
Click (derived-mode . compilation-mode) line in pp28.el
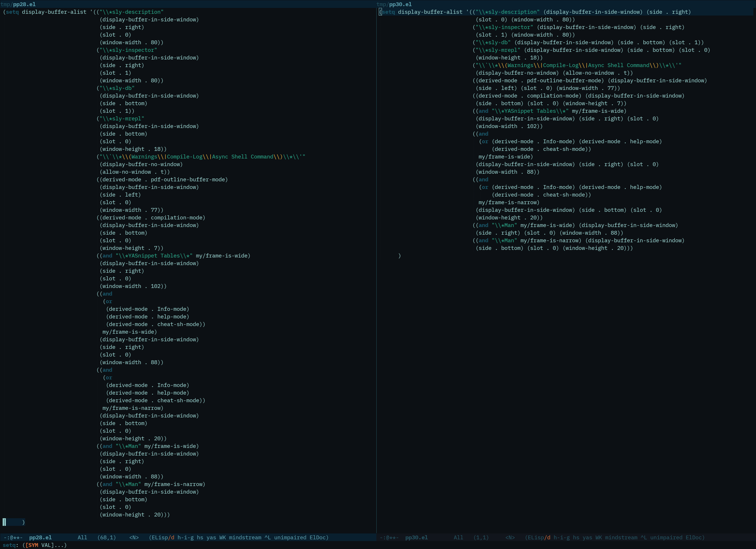tap(151, 218)
